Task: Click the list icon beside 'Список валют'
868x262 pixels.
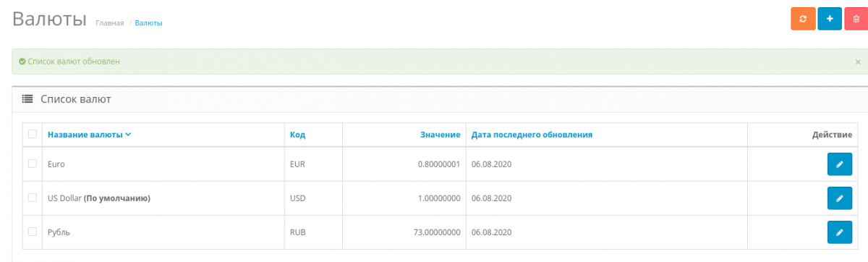Action: tap(27, 99)
